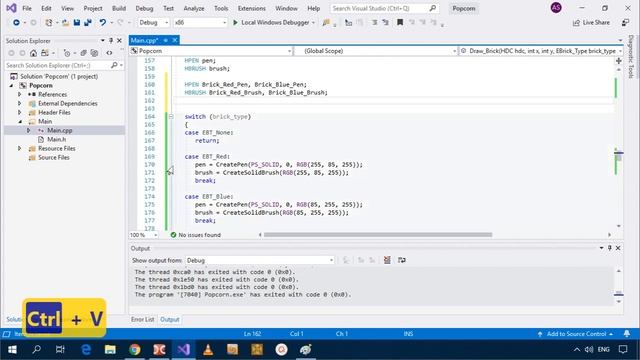Click Collapse All icon in Solution Explorer
This screenshot has height=360, width=640.
point(84,53)
